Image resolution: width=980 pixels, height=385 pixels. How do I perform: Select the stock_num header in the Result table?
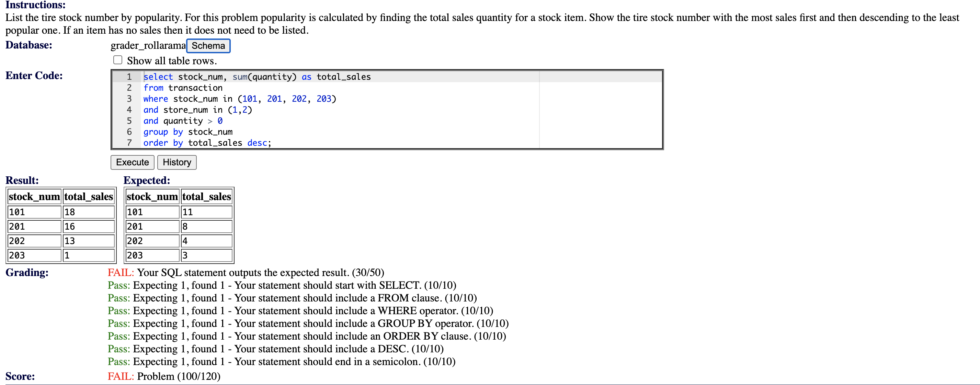[x=34, y=196]
